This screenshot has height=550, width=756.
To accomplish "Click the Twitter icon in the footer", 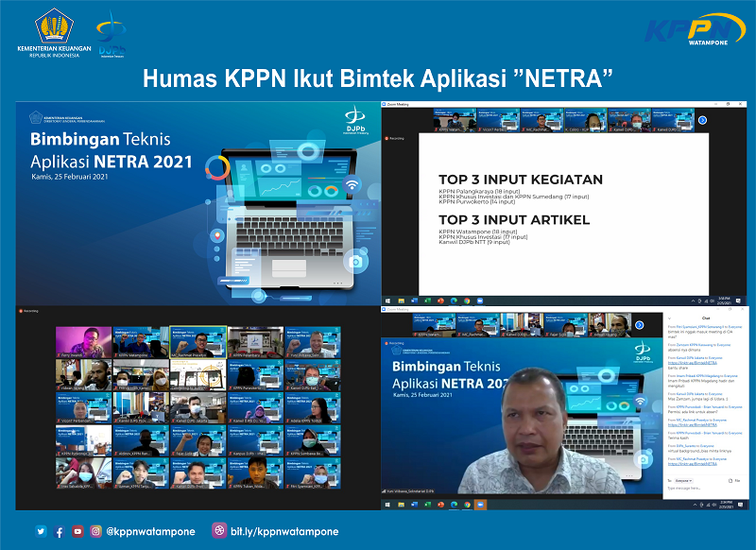I will click(41, 531).
